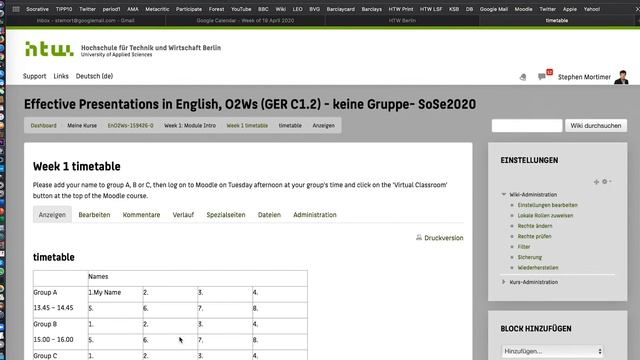
Task: Open the notifications bell icon
Action: (523, 77)
